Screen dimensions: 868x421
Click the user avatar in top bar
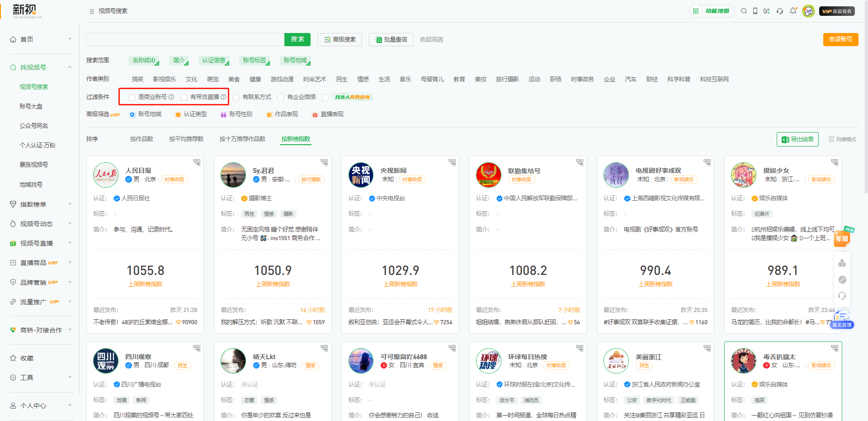tap(808, 11)
